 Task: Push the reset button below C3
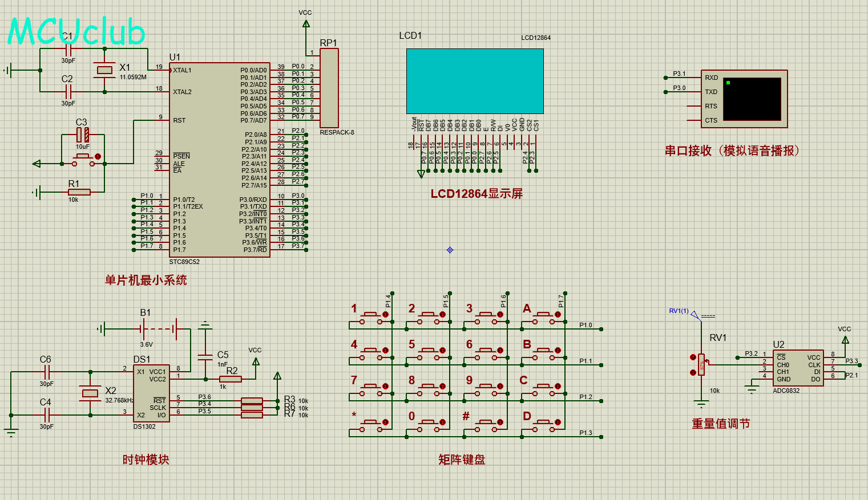[x=83, y=160]
